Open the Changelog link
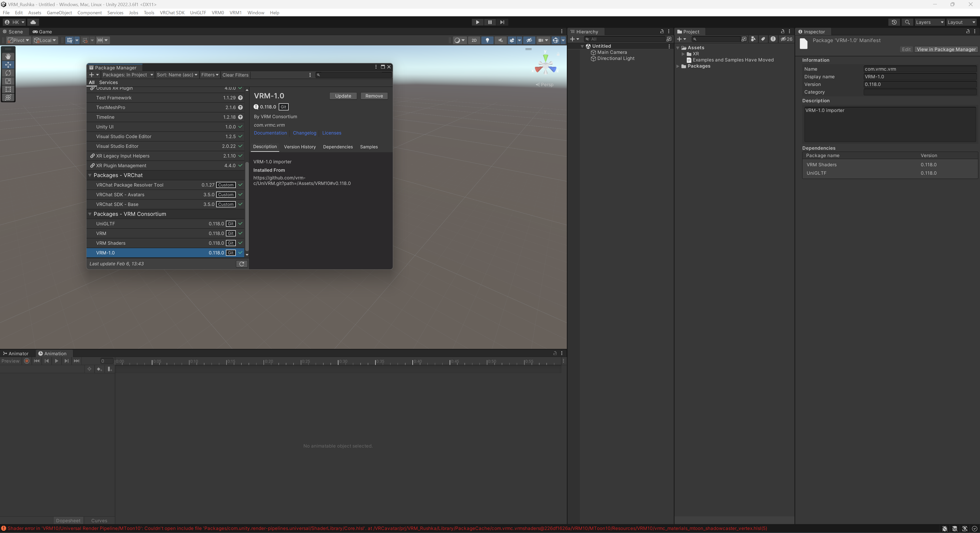This screenshot has height=533, width=980. 304,133
